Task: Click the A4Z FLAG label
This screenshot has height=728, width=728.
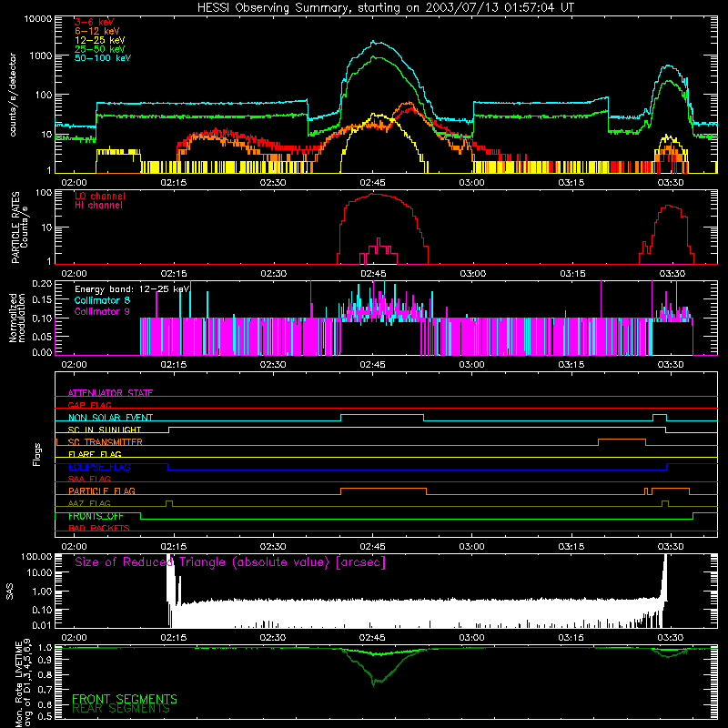Action: [89, 503]
